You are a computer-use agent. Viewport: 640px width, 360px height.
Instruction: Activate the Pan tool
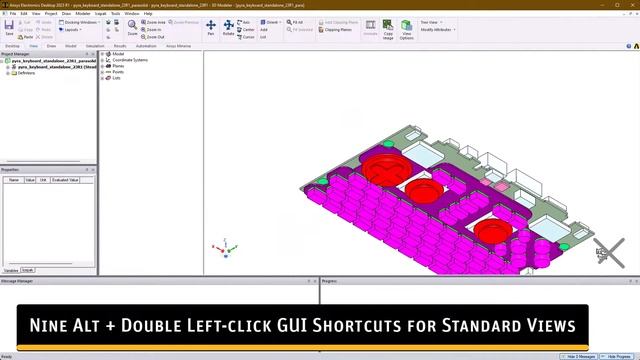pyautogui.click(x=211, y=28)
